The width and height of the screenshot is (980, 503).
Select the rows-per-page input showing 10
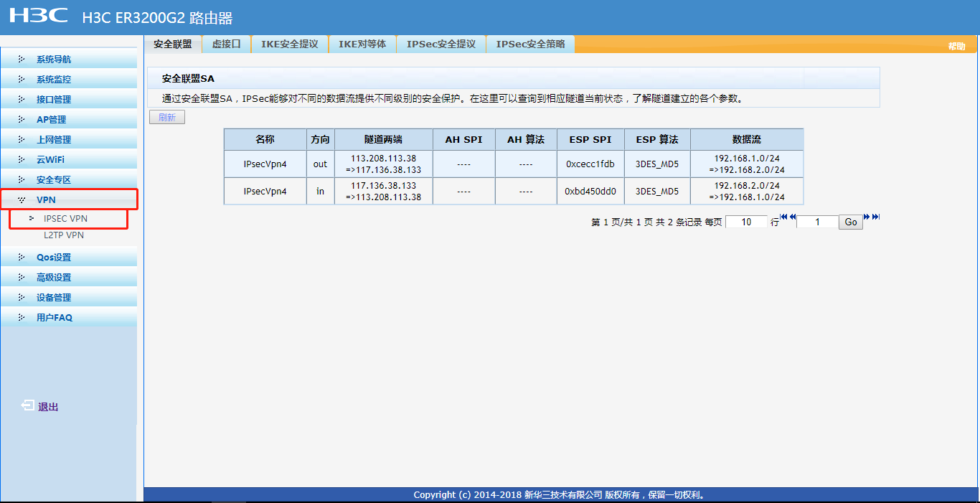[746, 222]
